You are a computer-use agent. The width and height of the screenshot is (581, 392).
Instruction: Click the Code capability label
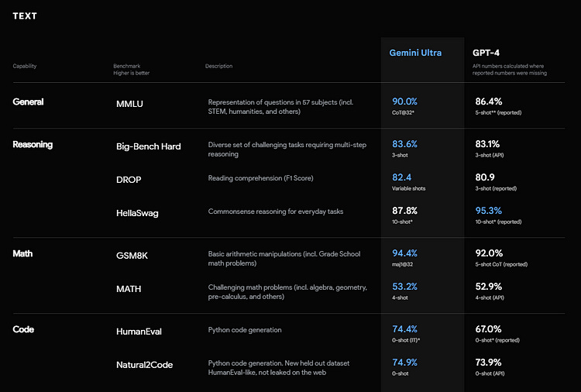(x=23, y=329)
